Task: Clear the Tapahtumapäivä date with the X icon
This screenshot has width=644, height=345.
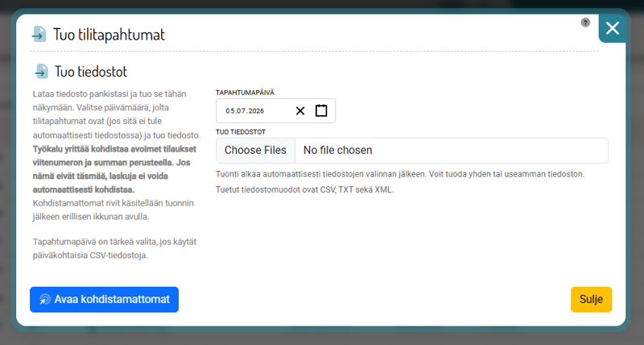Action: tap(300, 110)
